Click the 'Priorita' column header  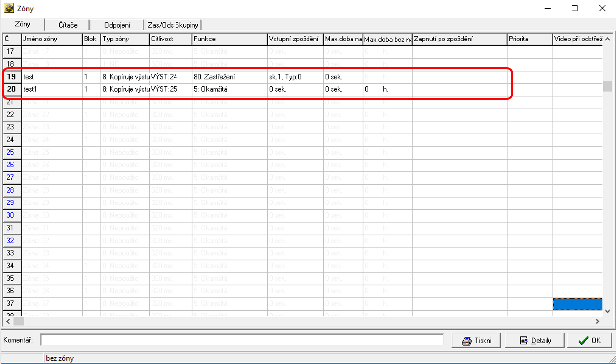point(529,39)
